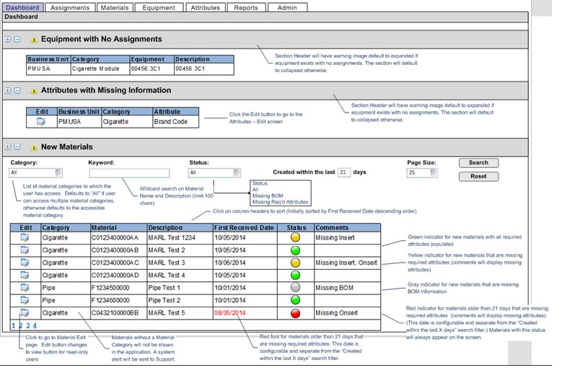588x378 pixels.
Task: Switch to the Assignments tab
Action: pyautogui.click(x=70, y=8)
